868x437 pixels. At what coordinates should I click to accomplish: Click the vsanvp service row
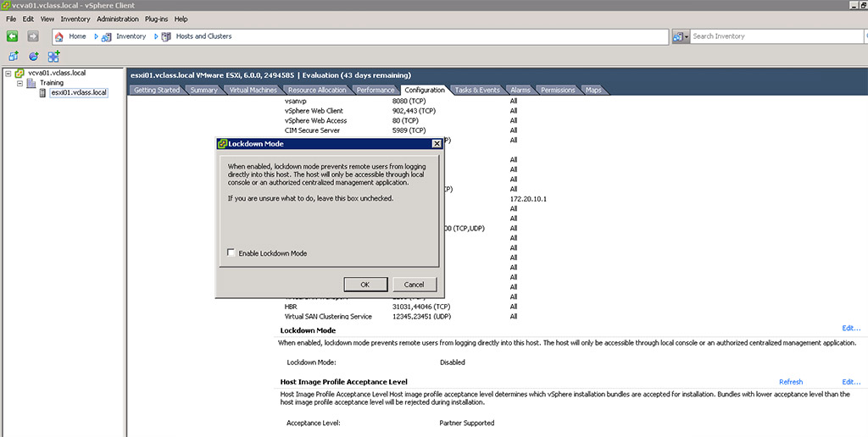401,102
